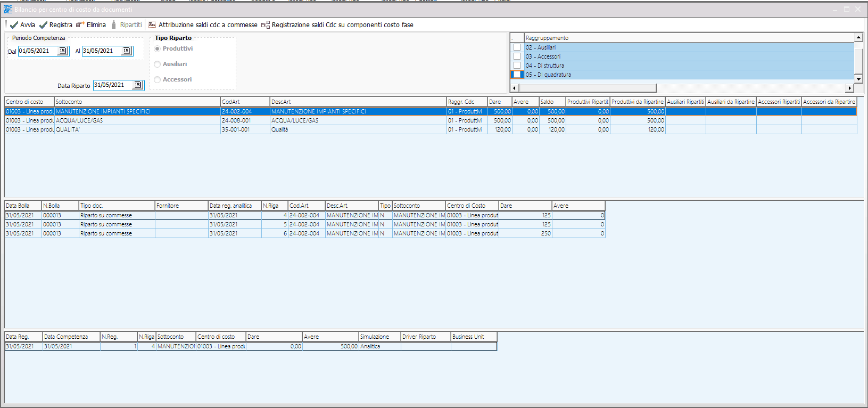Viewport: 868px width, 408px height.
Task: Select the Accessori radio button
Action: click(x=157, y=79)
